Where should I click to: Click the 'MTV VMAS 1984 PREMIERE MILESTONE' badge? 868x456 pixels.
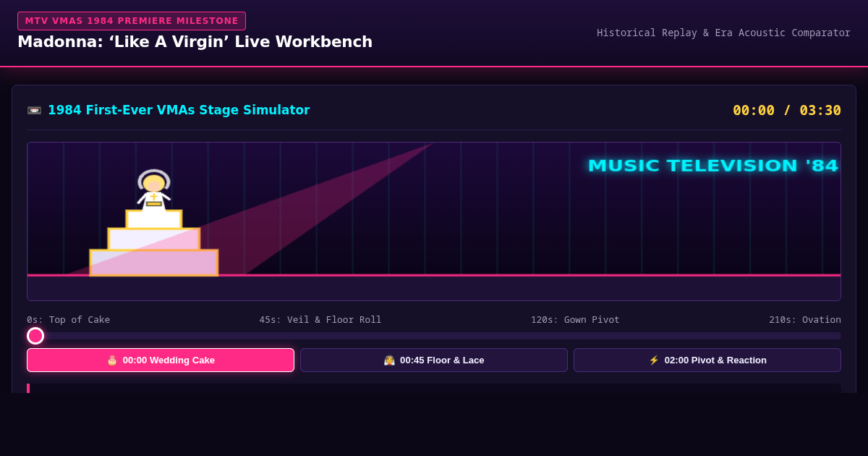coord(132,21)
